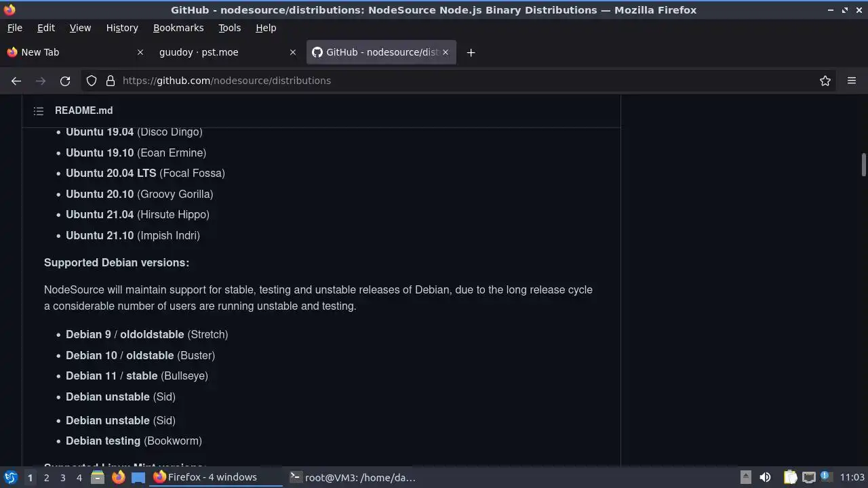This screenshot has height=488, width=868.
Task: Click the Ubuntu 20.10 Groovy Gorilla item
Action: click(140, 194)
